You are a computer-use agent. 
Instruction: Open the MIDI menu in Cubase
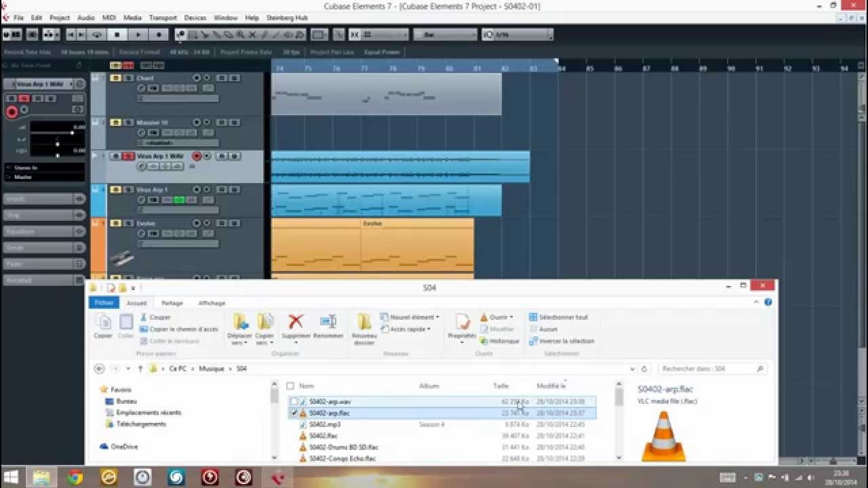coord(109,18)
